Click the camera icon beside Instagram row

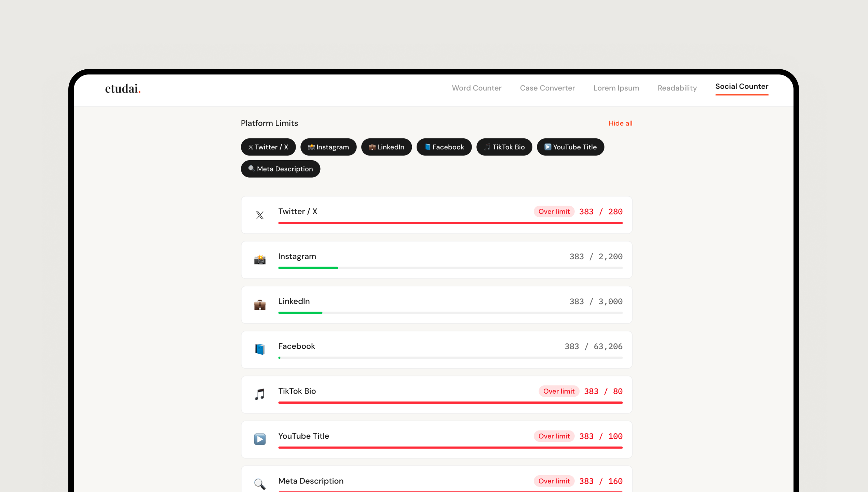click(260, 260)
